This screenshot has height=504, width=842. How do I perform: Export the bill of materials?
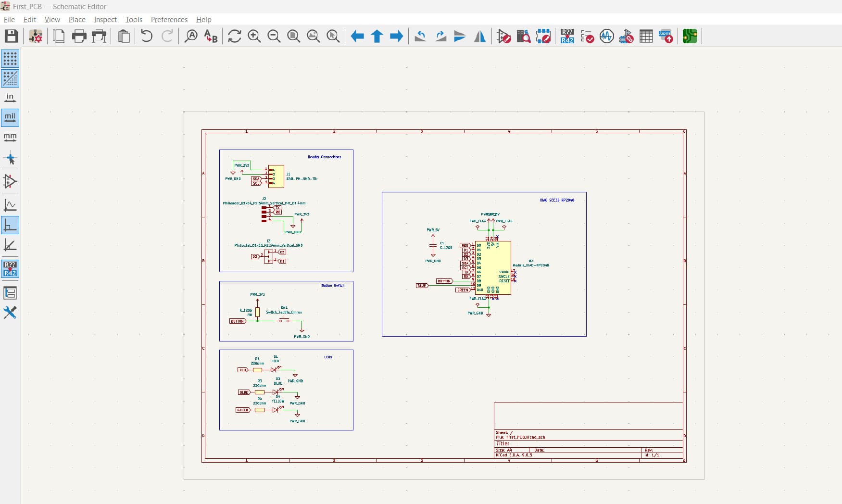(x=666, y=36)
